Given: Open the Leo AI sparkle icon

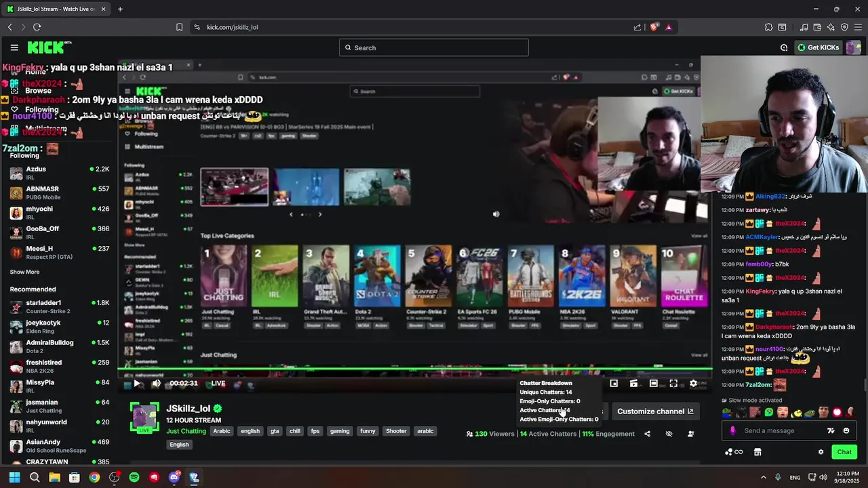Looking at the screenshot, I should [831, 27].
